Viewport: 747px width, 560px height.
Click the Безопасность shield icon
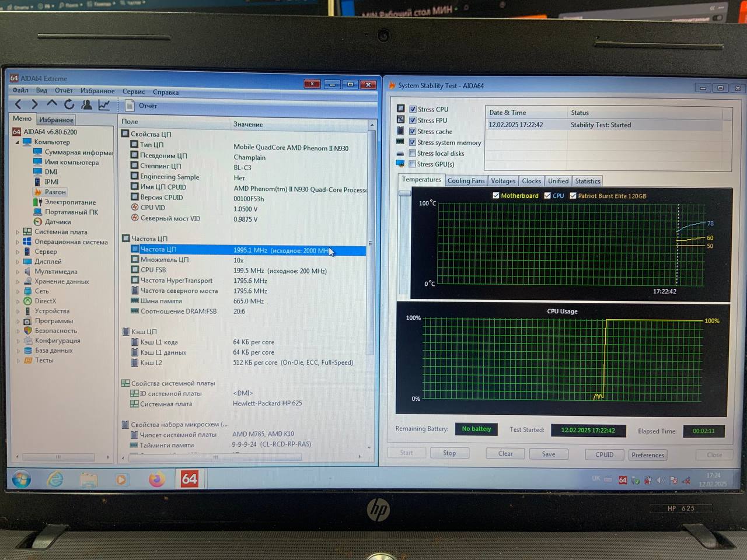[27, 331]
